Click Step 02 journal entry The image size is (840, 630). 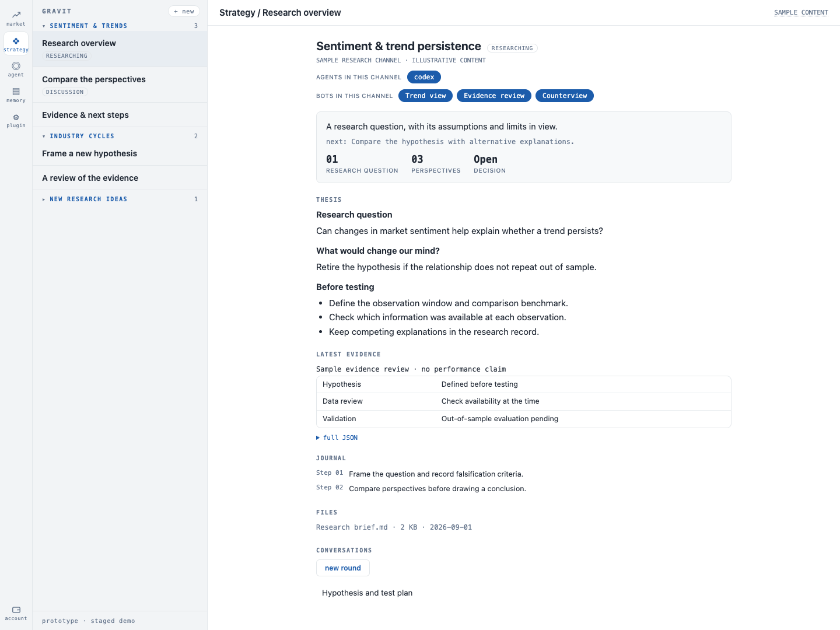pos(421,488)
